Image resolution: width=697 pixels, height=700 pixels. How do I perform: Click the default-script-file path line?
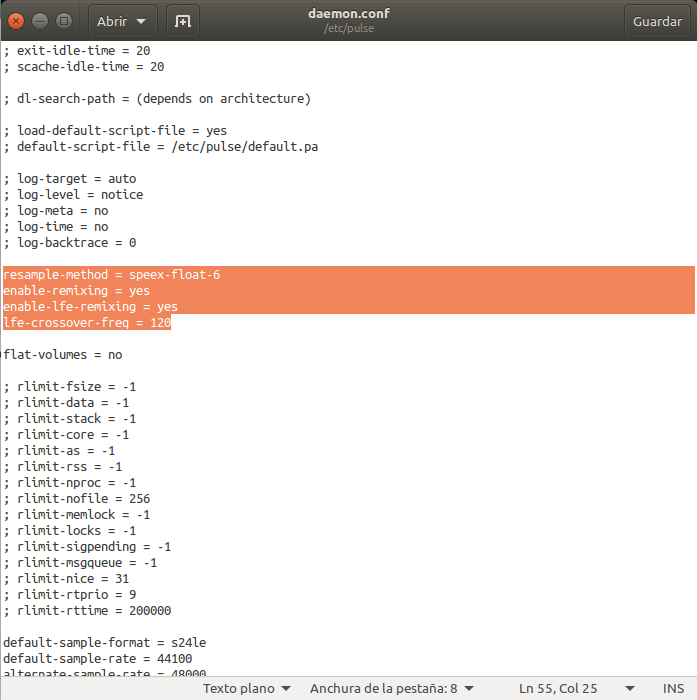coord(160,147)
